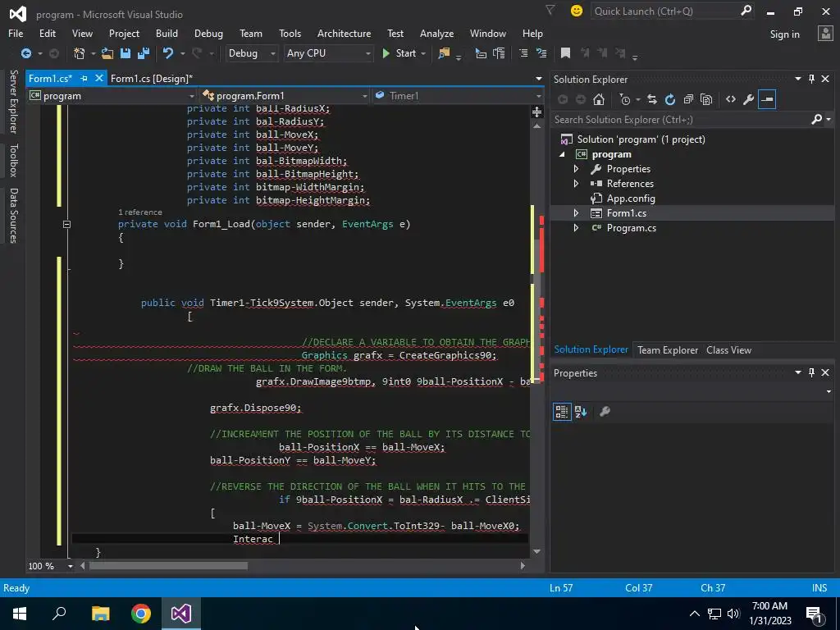
Task: Expand the Form1.cs tree node
Action: [576, 212]
